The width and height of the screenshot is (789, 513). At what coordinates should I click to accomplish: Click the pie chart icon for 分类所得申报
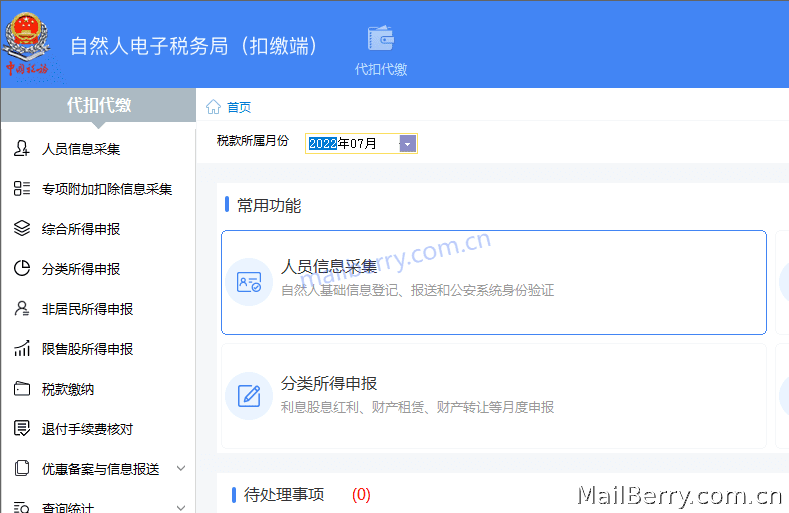coord(22,268)
